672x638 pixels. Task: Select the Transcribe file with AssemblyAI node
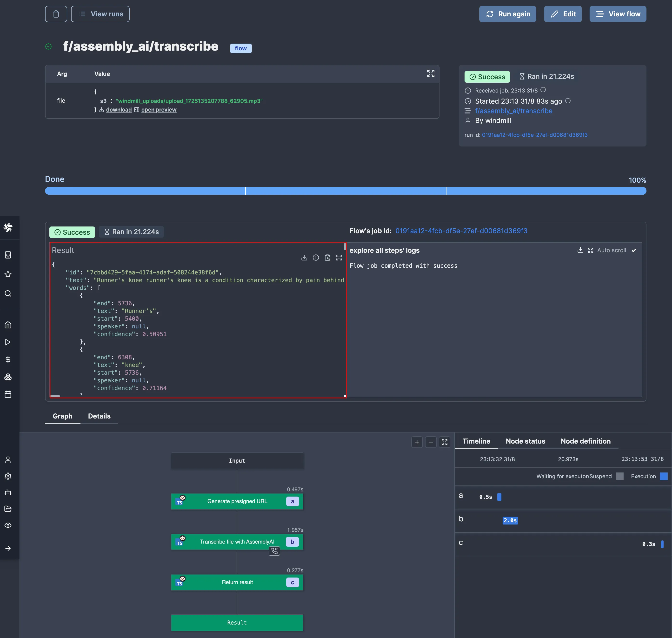237,542
